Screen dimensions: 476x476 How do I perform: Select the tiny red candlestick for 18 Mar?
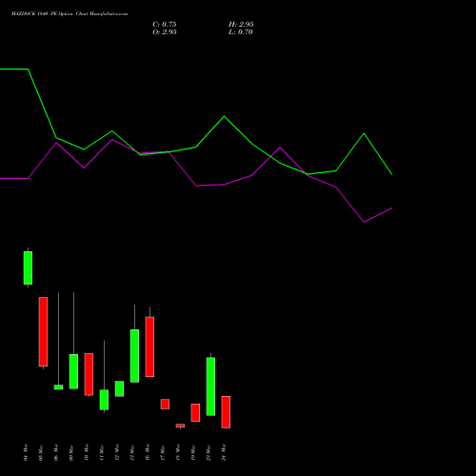coord(180,426)
